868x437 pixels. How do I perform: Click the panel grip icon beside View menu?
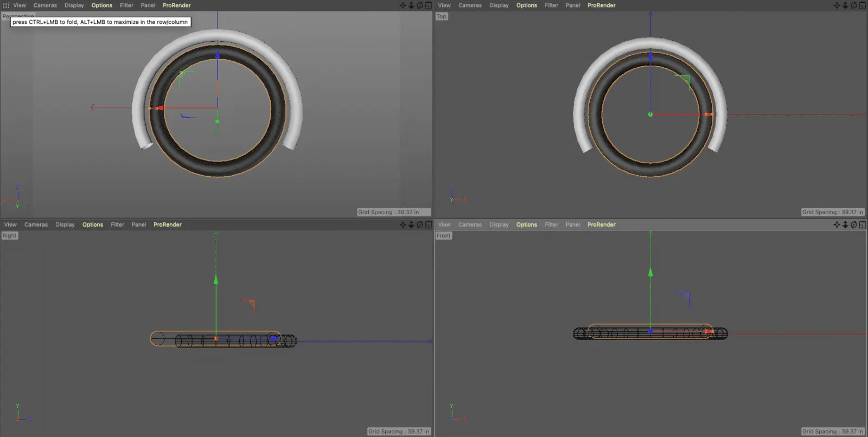pos(6,5)
